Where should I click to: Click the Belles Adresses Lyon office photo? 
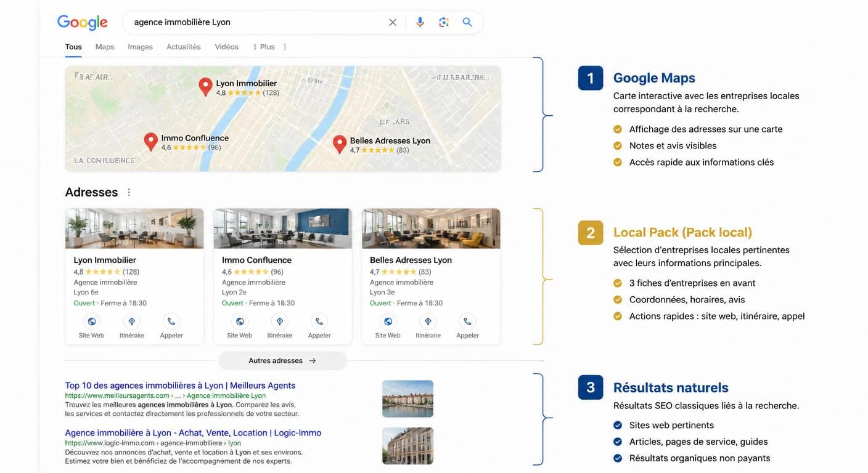click(431, 228)
